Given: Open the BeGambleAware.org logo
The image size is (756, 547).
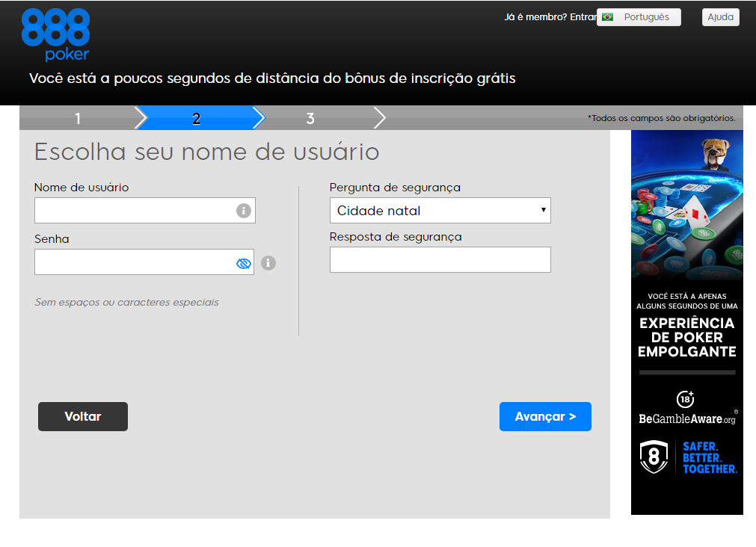Looking at the screenshot, I should [688, 418].
